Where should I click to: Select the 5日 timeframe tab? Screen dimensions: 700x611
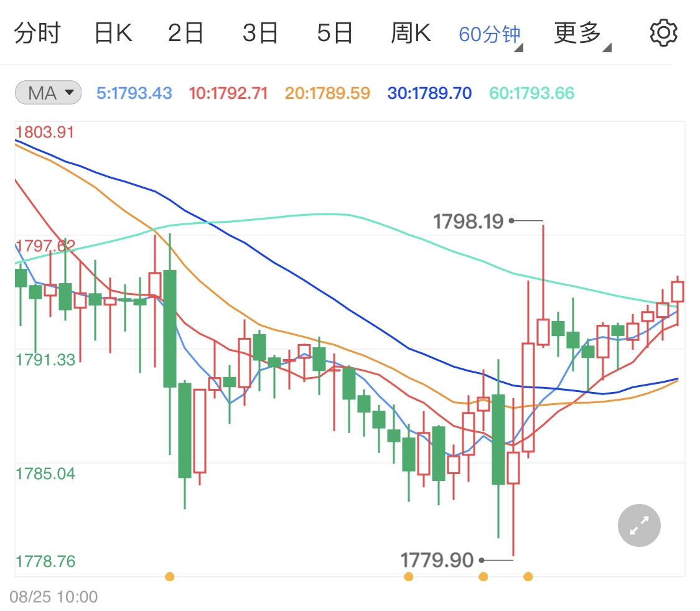pos(335,33)
